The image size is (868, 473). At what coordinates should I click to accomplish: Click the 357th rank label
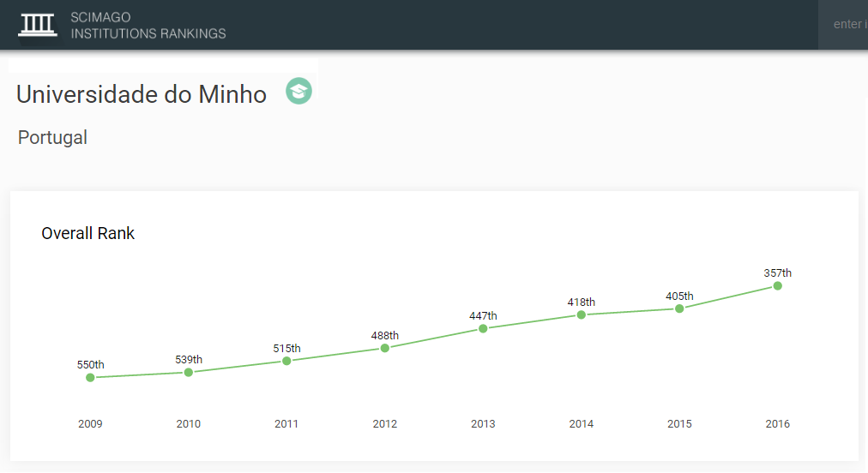778,272
